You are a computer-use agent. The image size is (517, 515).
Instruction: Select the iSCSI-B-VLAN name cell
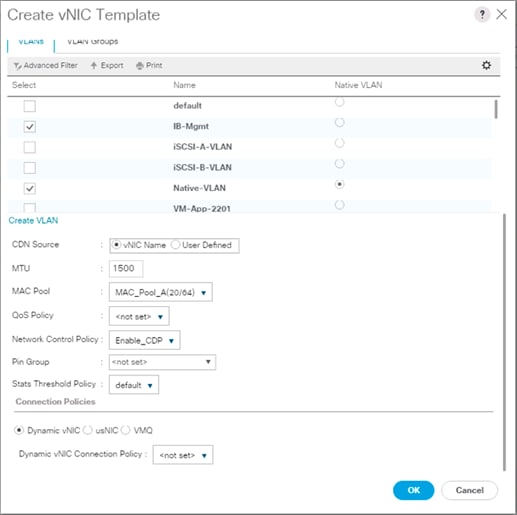(x=203, y=167)
